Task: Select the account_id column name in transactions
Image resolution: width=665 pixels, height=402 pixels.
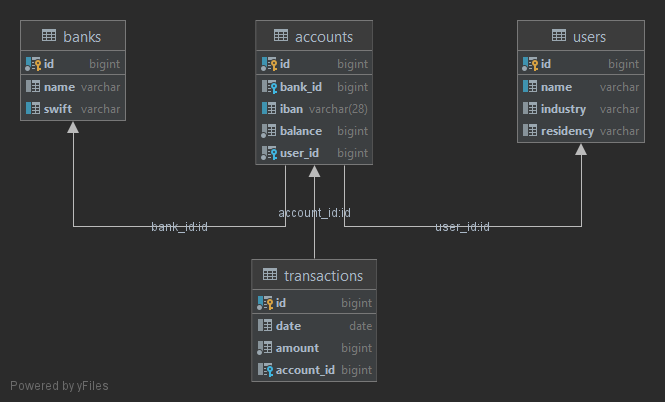Action: [x=305, y=370]
